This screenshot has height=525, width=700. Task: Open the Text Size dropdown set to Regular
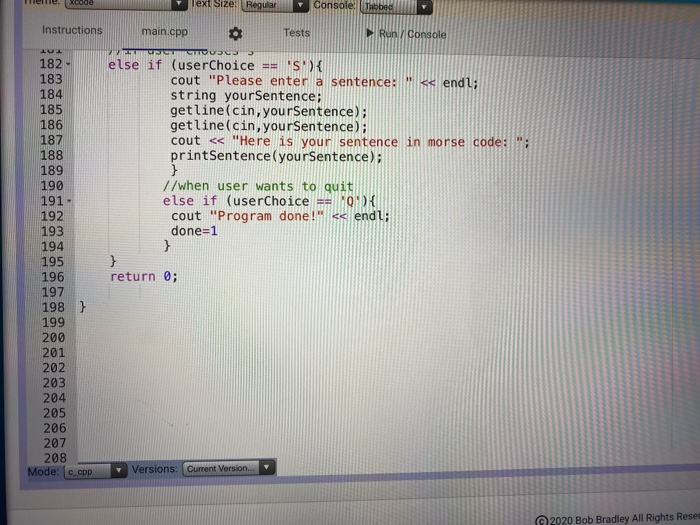coord(275,5)
